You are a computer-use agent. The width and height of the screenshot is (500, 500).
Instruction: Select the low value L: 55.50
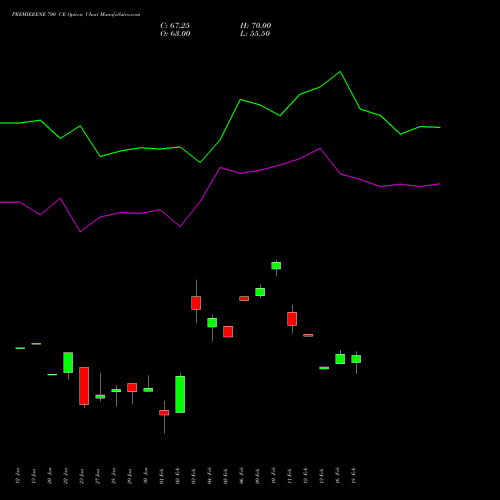255,34
